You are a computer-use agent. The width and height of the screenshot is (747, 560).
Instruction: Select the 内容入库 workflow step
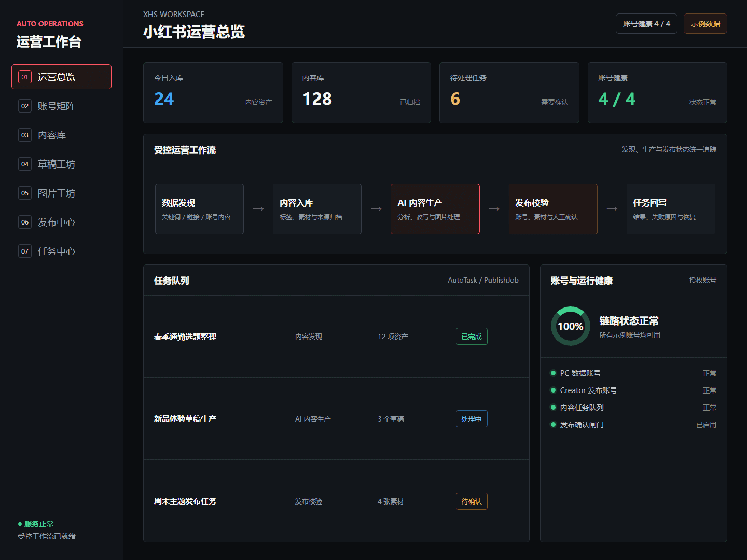pyautogui.click(x=317, y=209)
